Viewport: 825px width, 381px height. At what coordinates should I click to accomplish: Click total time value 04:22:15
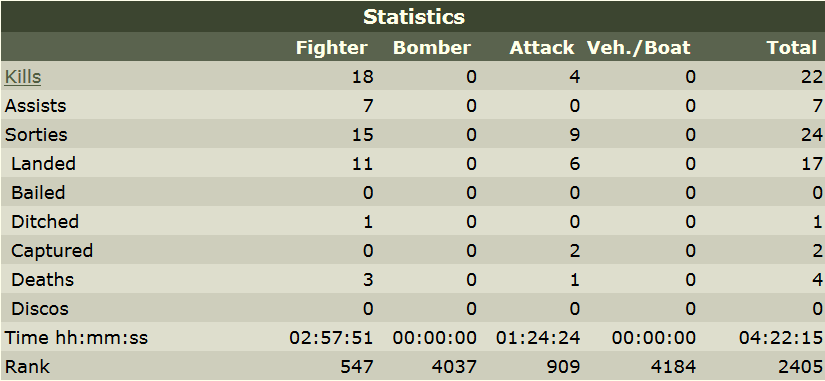coord(781,337)
